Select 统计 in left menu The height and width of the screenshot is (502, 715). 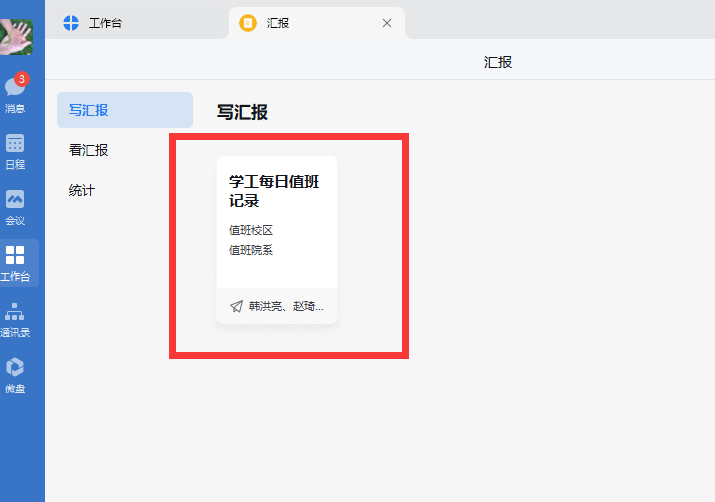pyautogui.click(x=82, y=190)
